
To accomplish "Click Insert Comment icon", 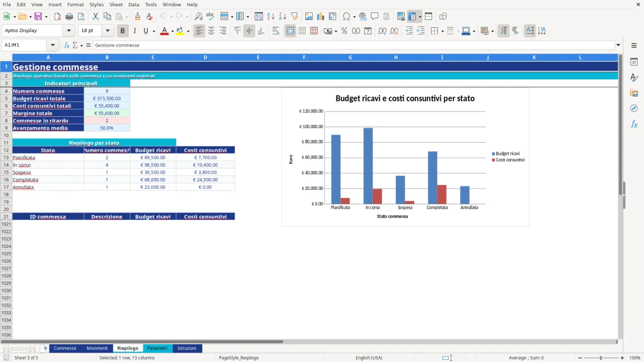I will click(375, 17).
